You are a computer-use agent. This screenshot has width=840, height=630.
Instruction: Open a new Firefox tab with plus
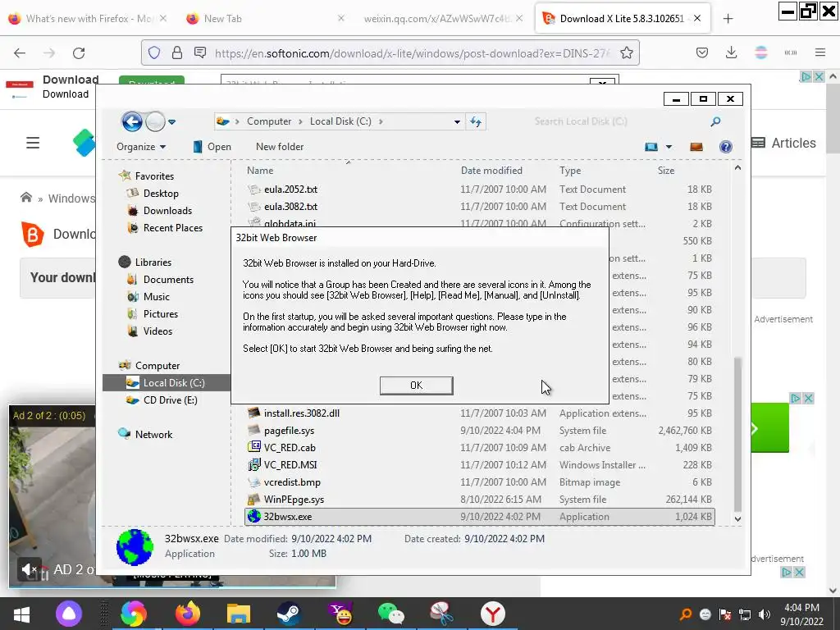[728, 19]
